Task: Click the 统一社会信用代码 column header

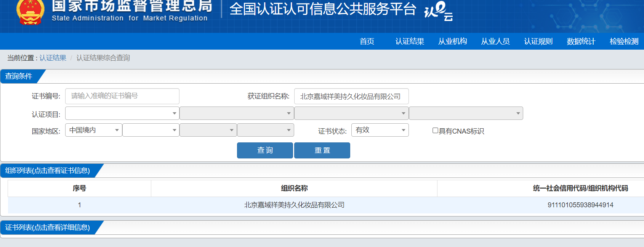Action: pyautogui.click(x=580, y=188)
